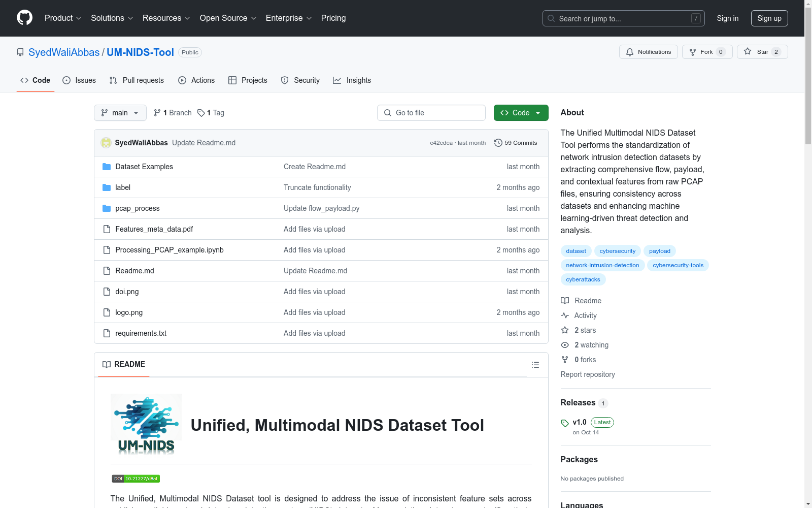Open the SyedWaliAbbas owner profile link
The height and width of the screenshot is (508, 812).
pyautogui.click(x=64, y=52)
